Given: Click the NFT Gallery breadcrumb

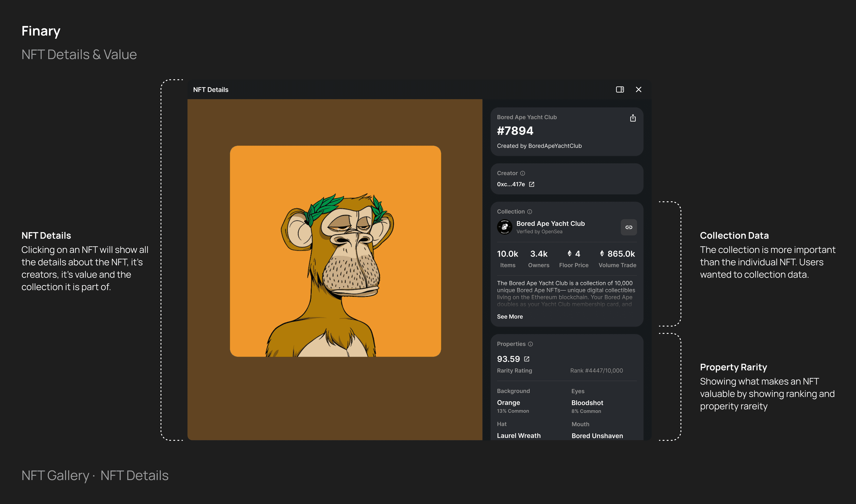Looking at the screenshot, I should 55,475.
